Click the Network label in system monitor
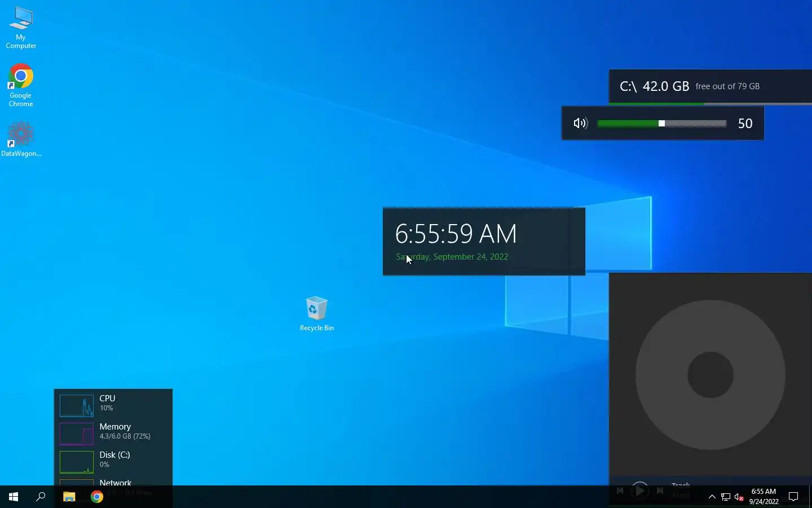812x508 pixels. (115, 483)
